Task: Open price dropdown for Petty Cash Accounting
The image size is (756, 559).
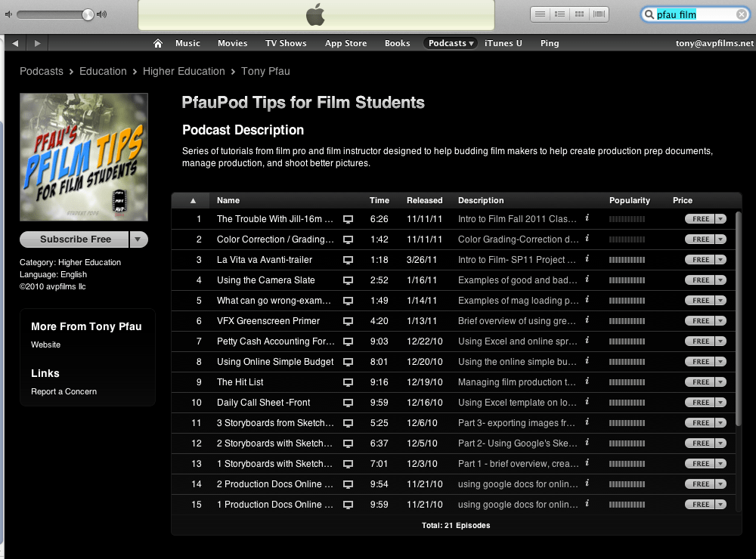Action: coord(720,341)
